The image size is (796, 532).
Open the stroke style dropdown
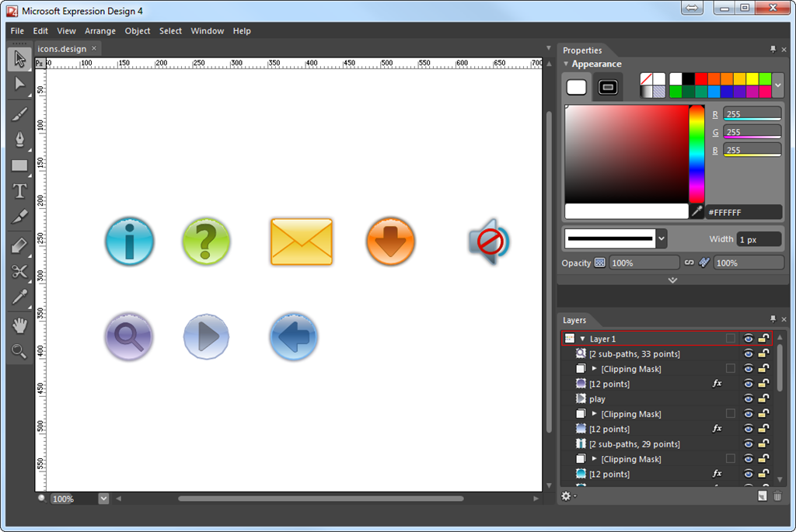click(x=663, y=238)
